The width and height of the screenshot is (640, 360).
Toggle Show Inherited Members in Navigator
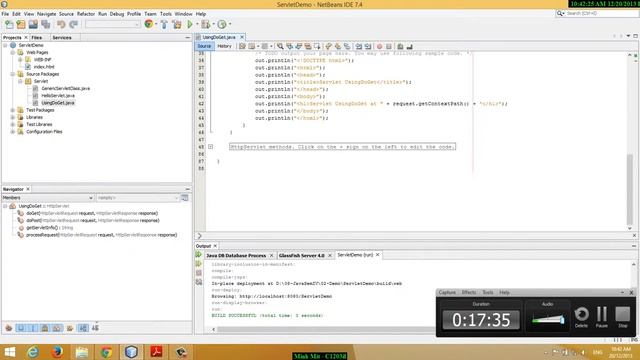(x=9, y=328)
